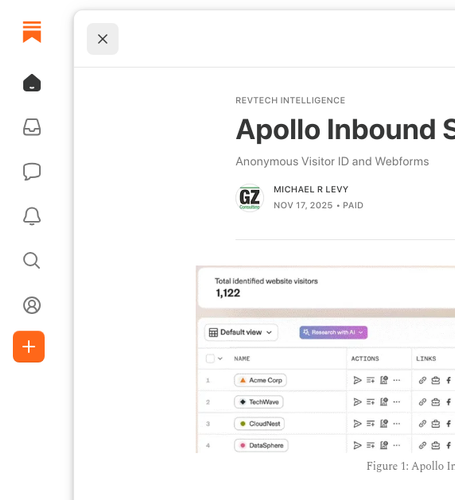The height and width of the screenshot is (500, 455).
Task: Open more options in Acme Corp row
Action: 397,380
